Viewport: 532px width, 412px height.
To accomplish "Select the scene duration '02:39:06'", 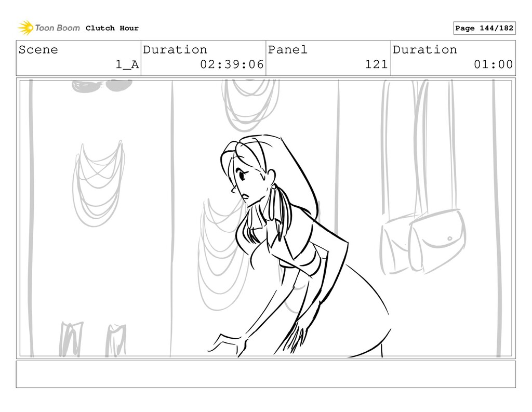I will tap(232, 64).
